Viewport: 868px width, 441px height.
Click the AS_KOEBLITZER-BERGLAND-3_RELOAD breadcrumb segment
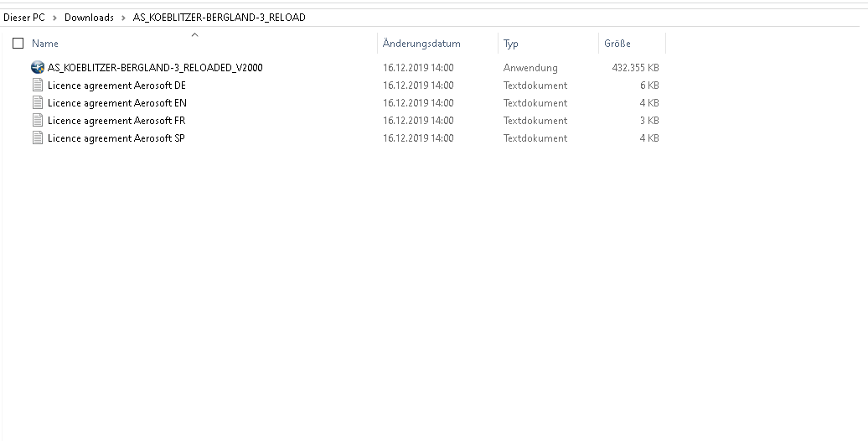click(x=220, y=17)
